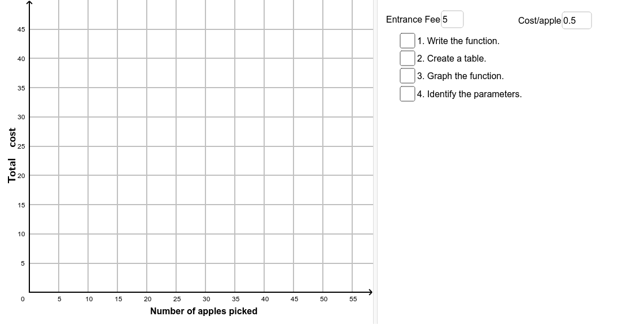Click the 20 tick label on vertical axis
This screenshot has height=325, width=644.
click(21, 176)
